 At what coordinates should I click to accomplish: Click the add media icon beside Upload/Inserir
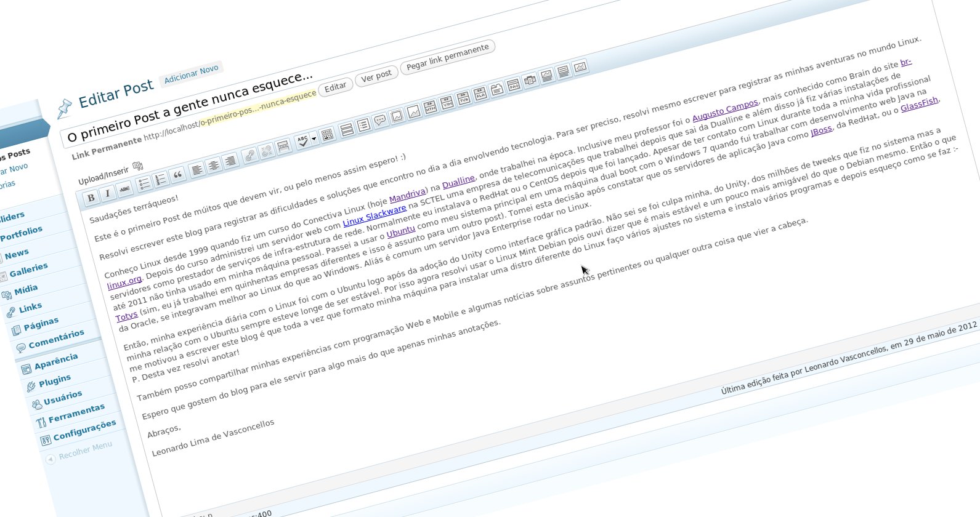[x=137, y=166]
